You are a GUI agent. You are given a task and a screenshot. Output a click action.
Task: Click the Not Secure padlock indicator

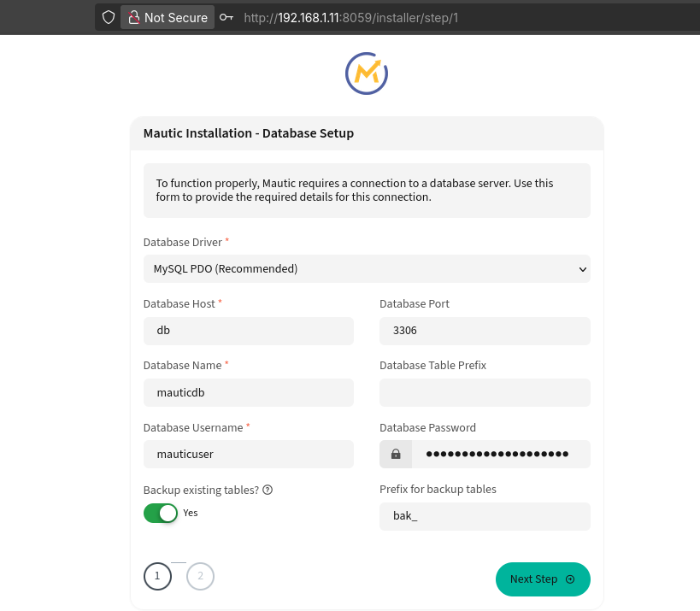coord(168,17)
